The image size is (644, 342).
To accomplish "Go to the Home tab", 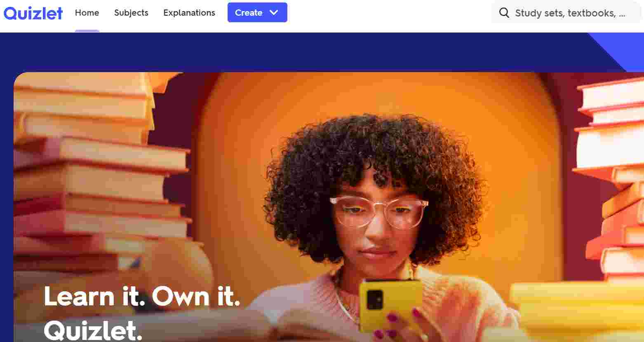I will [x=87, y=13].
